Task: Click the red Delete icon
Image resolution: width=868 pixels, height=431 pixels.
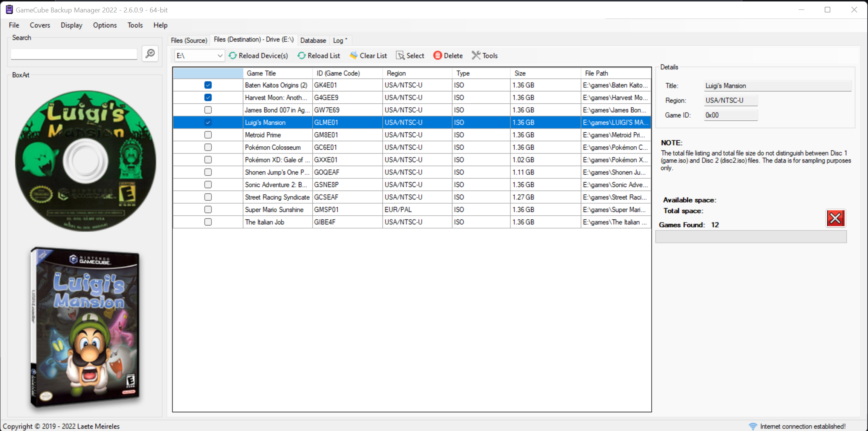Action: [x=437, y=56]
